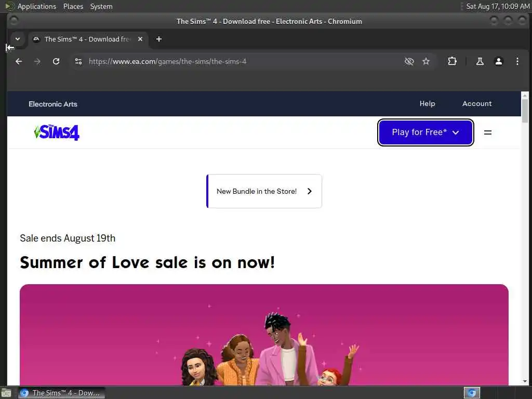The image size is (532, 399).
Task: Click the scrollbar up arrow
Action: coord(525,96)
